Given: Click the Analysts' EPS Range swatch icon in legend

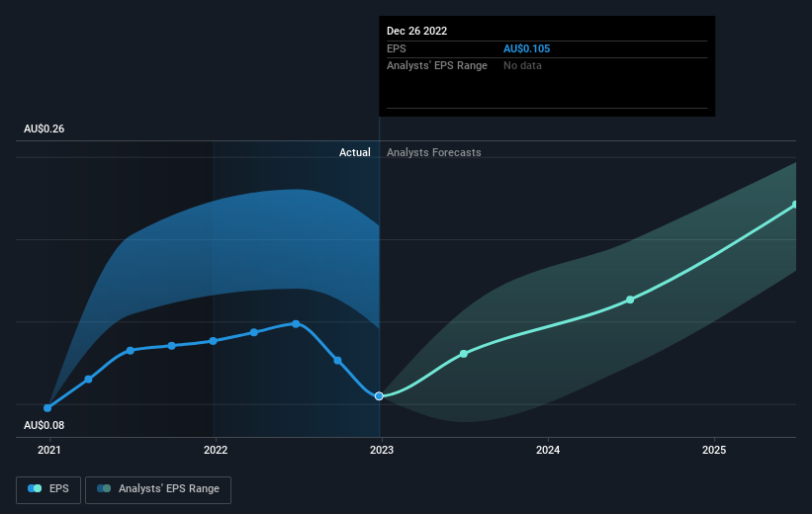Looking at the screenshot, I should 104,488.
